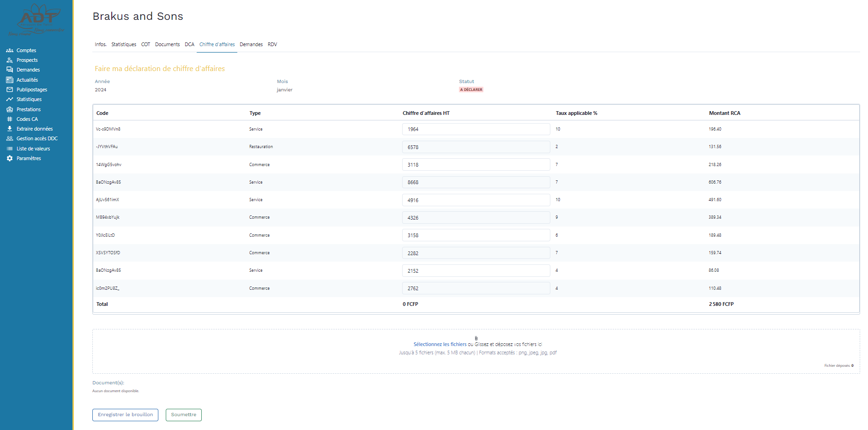Open the Infos. tab
Viewport: 868px width, 430px height.
click(x=101, y=44)
